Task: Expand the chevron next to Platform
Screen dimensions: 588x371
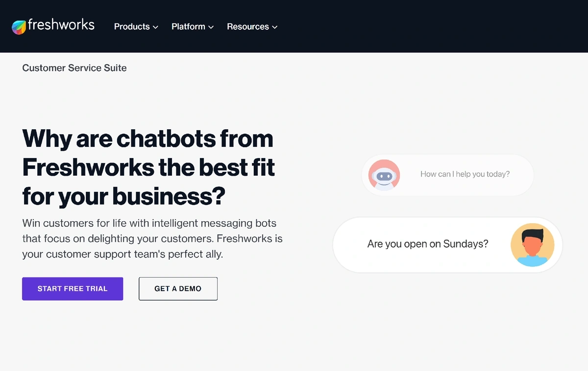Action: click(x=211, y=27)
